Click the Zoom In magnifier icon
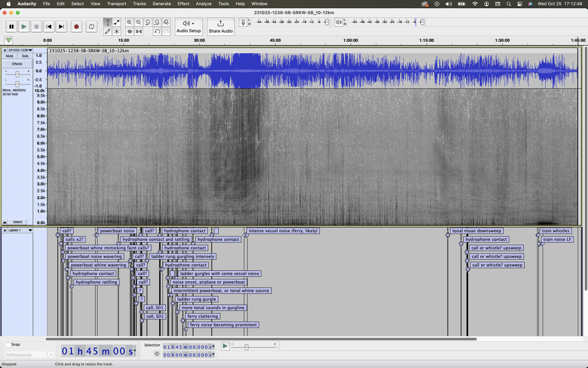 130,22
